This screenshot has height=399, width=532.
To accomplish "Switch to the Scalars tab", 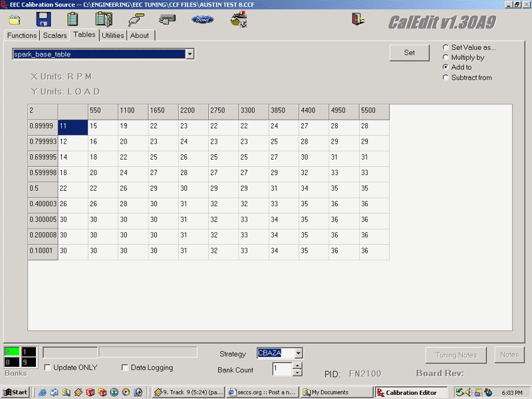I will (55, 35).
